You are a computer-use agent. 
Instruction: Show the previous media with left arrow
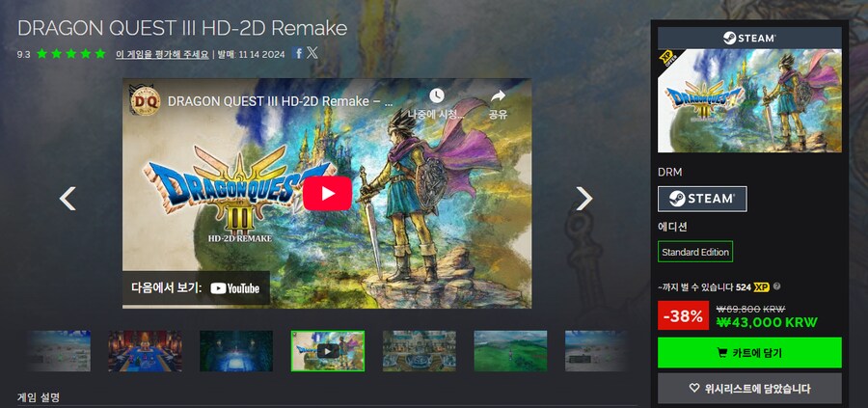68,198
